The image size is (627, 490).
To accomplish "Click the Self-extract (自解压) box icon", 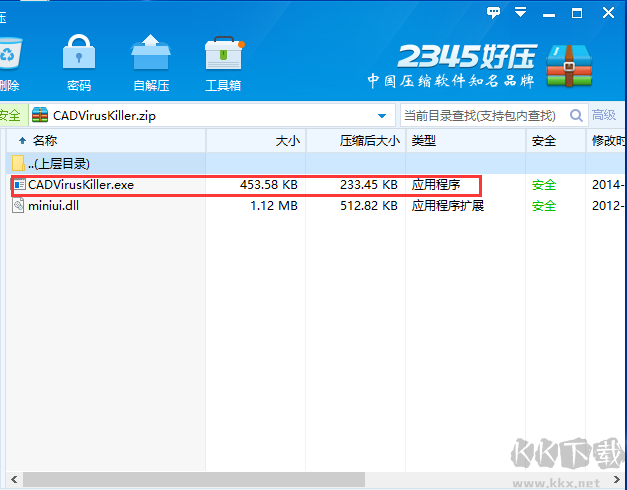I will tap(151, 53).
